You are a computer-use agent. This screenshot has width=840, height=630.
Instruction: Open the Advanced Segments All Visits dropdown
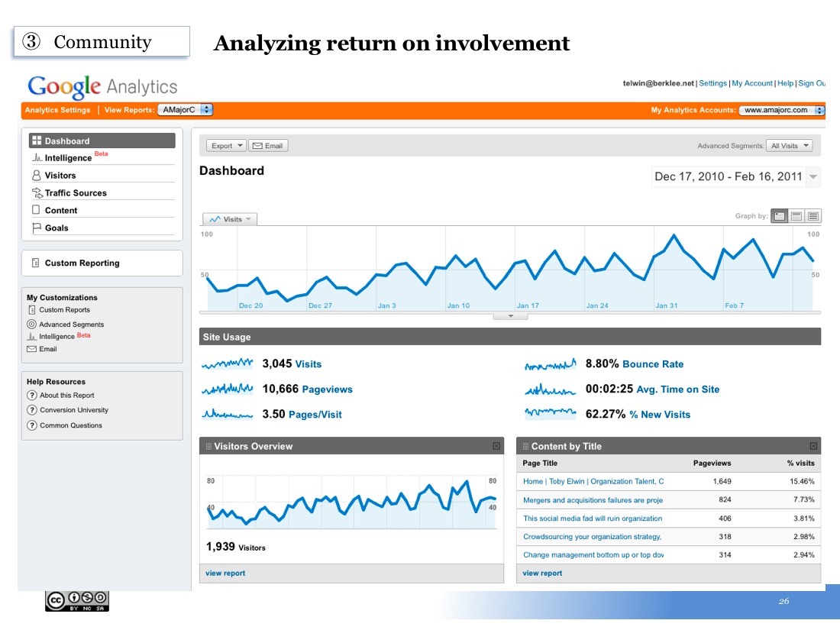pyautogui.click(x=789, y=146)
